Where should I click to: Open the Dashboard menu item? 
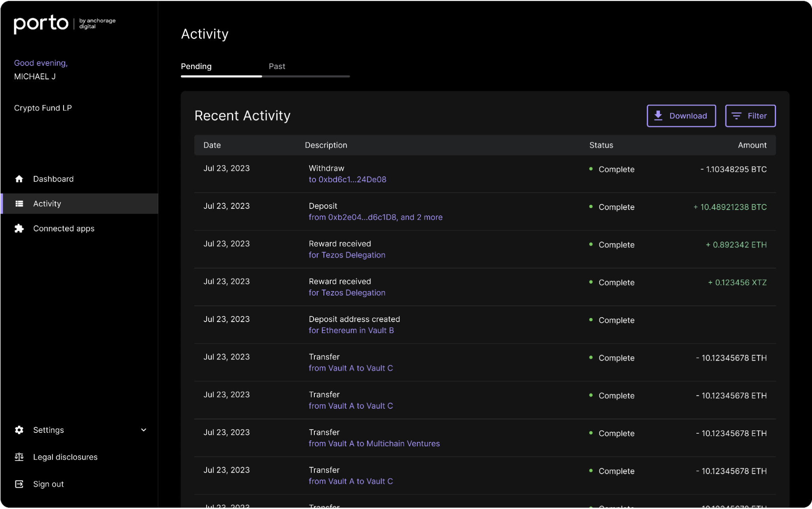tap(79, 179)
